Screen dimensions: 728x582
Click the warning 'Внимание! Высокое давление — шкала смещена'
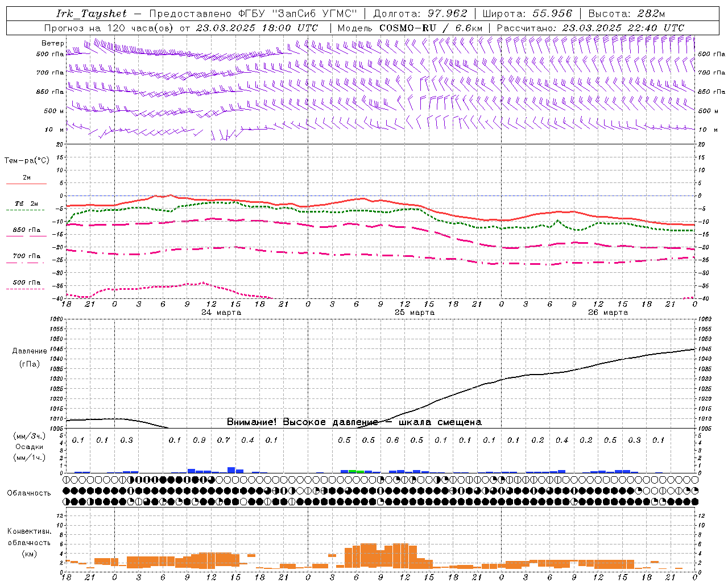tap(354, 422)
